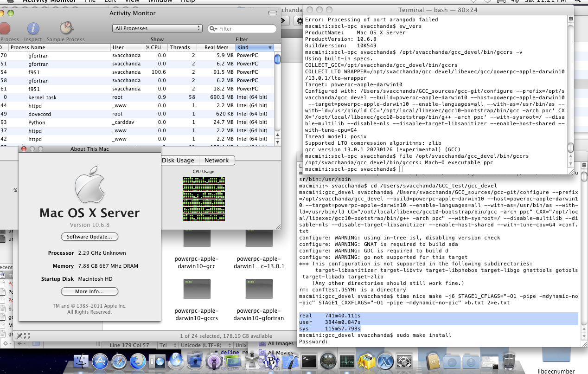The image size is (588, 374).
Task: Click the CPU Usage graph
Action: [204, 199]
